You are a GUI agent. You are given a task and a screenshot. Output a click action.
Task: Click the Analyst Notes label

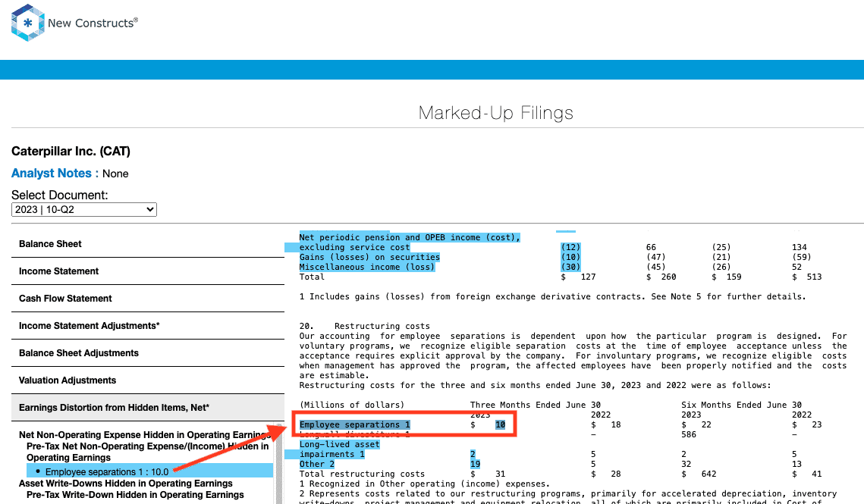(55, 173)
